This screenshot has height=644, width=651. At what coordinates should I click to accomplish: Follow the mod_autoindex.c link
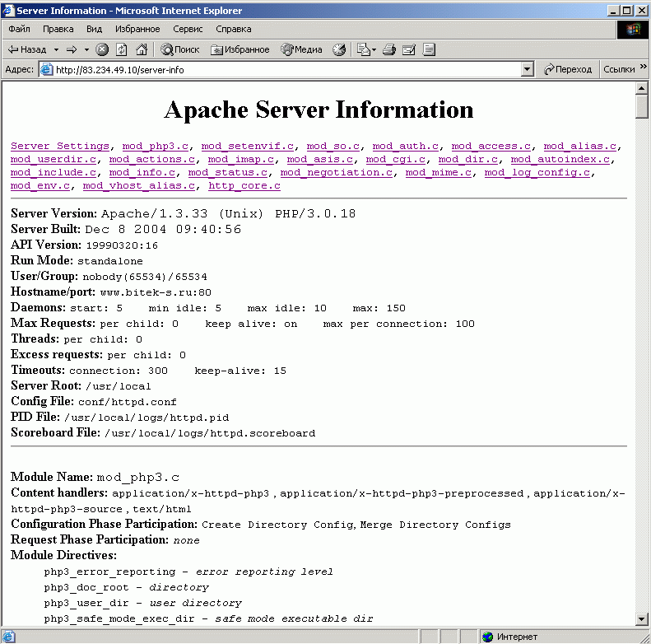(560, 160)
